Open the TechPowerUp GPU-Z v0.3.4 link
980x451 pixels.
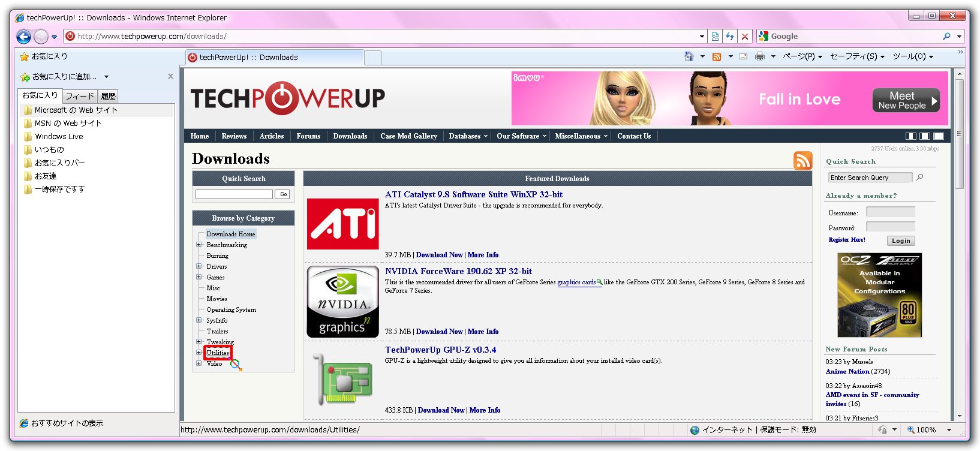tap(440, 350)
